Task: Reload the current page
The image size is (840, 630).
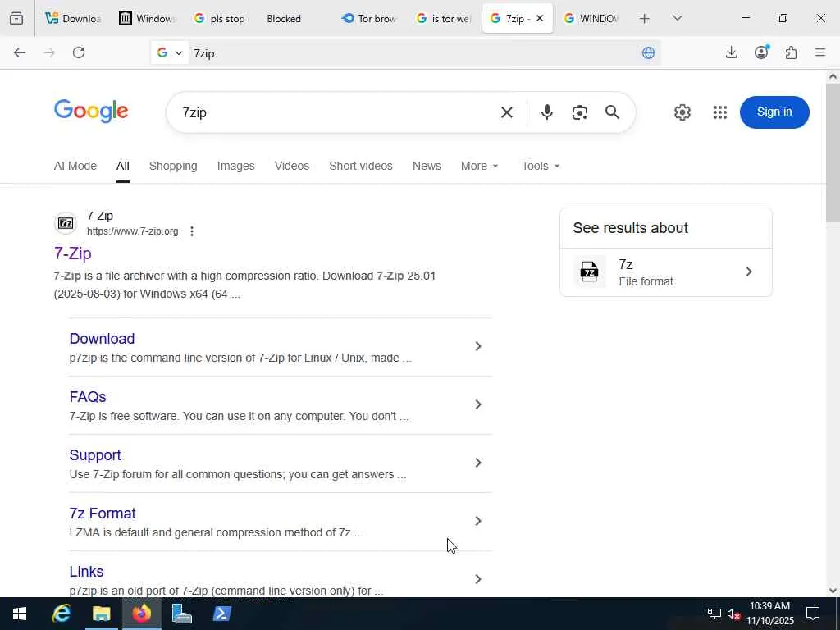Action: click(x=79, y=52)
